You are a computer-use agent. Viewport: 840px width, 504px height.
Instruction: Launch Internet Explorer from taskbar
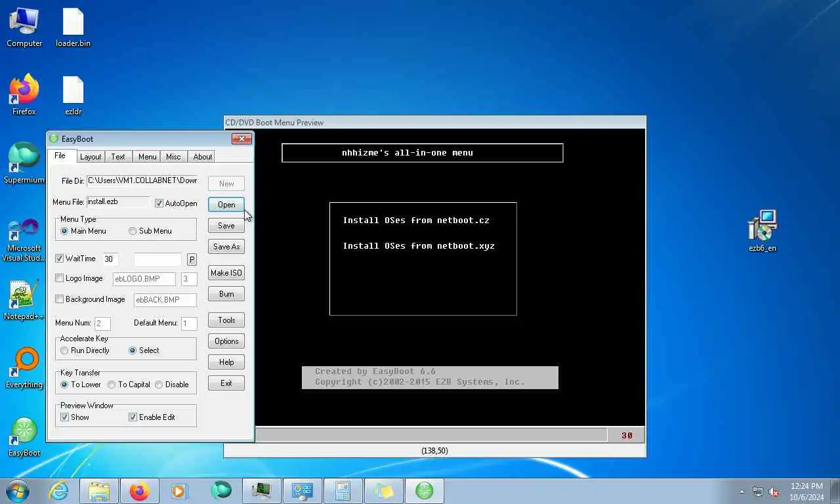[x=59, y=491]
